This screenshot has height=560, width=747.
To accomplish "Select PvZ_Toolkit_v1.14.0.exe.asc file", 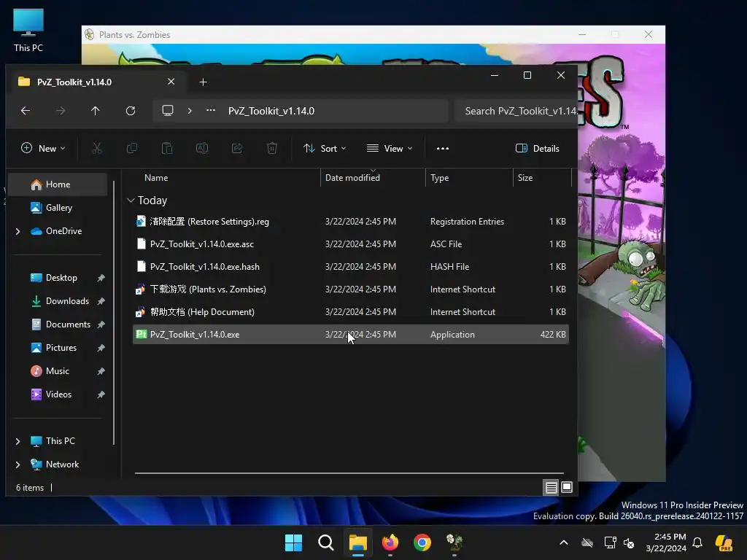I will (351, 244).
